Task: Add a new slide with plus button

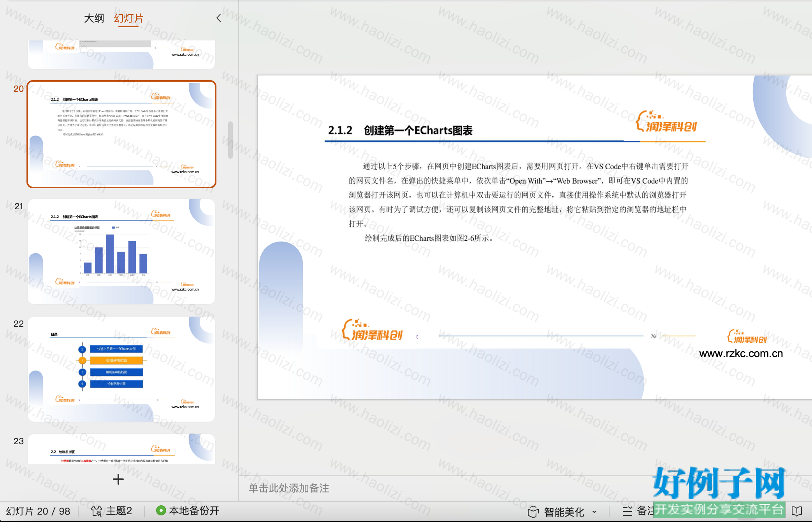Action: click(x=118, y=479)
